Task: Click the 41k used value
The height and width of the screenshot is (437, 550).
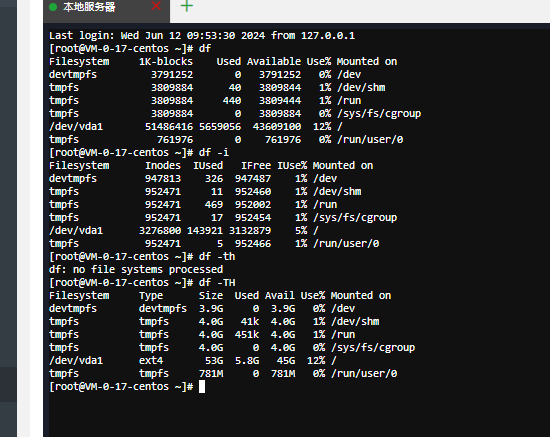Action: pyautogui.click(x=250, y=321)
